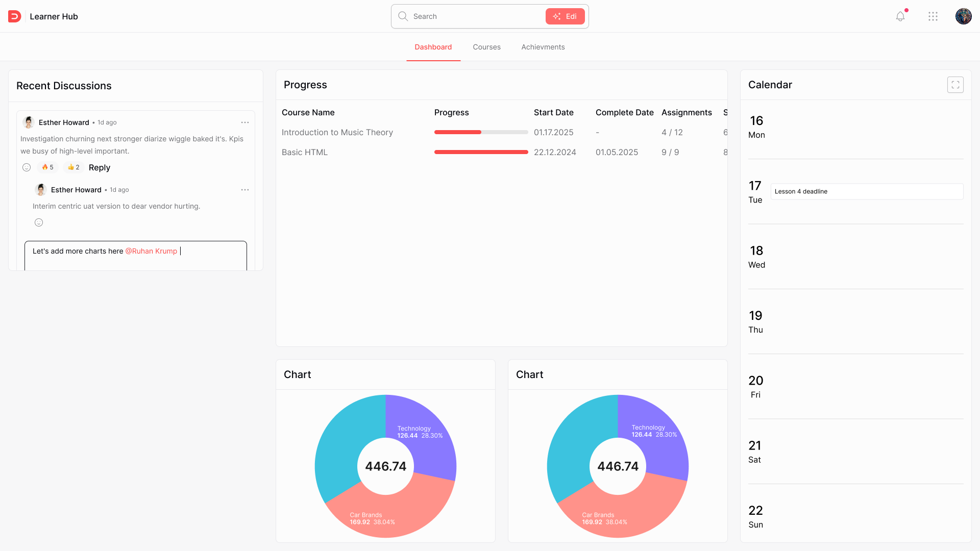
Task: Open the apps grid icon
Action: (933, 16)
